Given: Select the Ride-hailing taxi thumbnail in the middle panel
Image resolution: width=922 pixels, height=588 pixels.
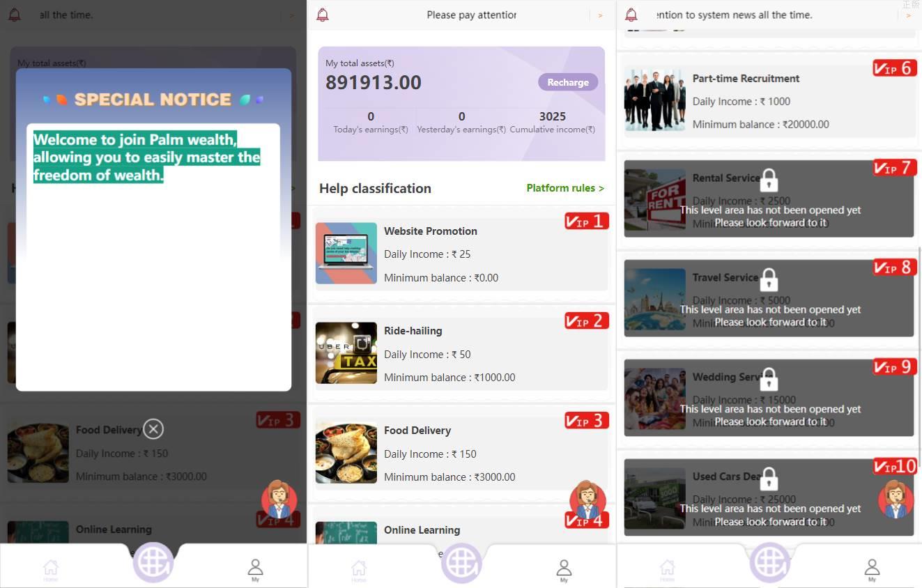Looking at the screenshot, I should click(346, 353).
